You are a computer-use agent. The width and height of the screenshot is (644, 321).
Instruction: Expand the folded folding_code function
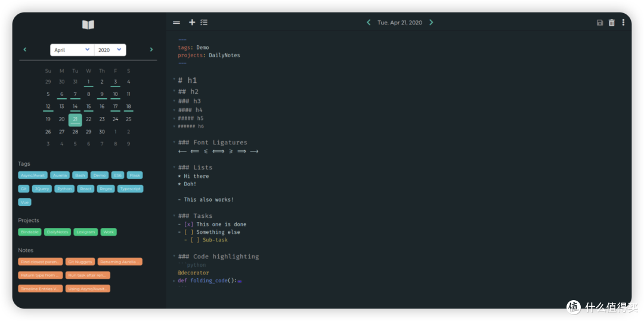[174, 280]
